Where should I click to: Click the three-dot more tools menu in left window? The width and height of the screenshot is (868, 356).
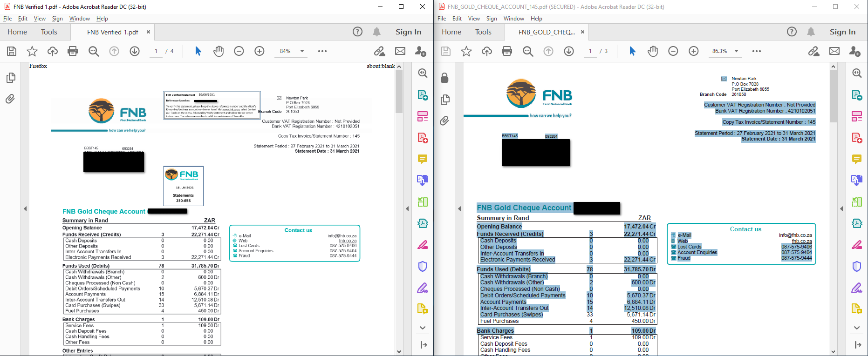tap(322, 51)
